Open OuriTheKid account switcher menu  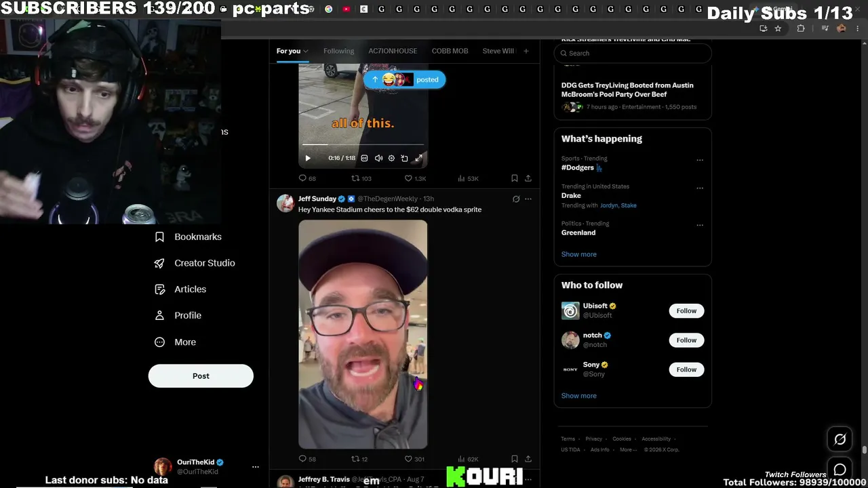(x=206, y=466)
